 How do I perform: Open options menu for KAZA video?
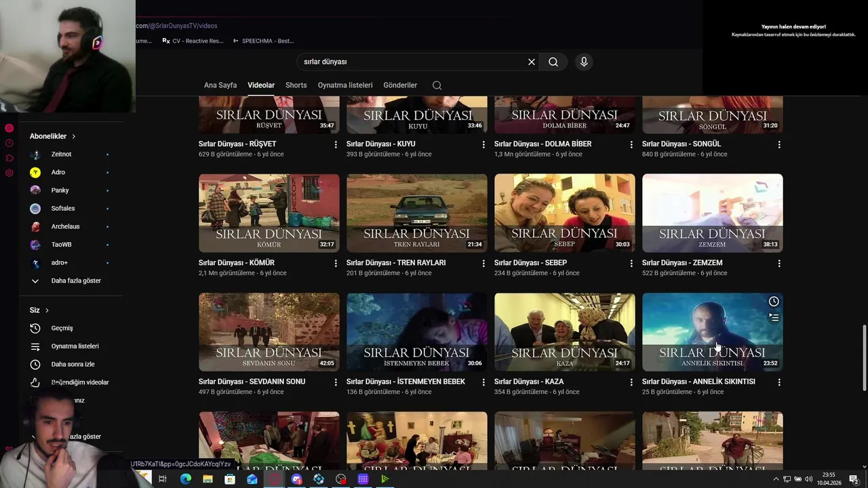click(631, 382)
